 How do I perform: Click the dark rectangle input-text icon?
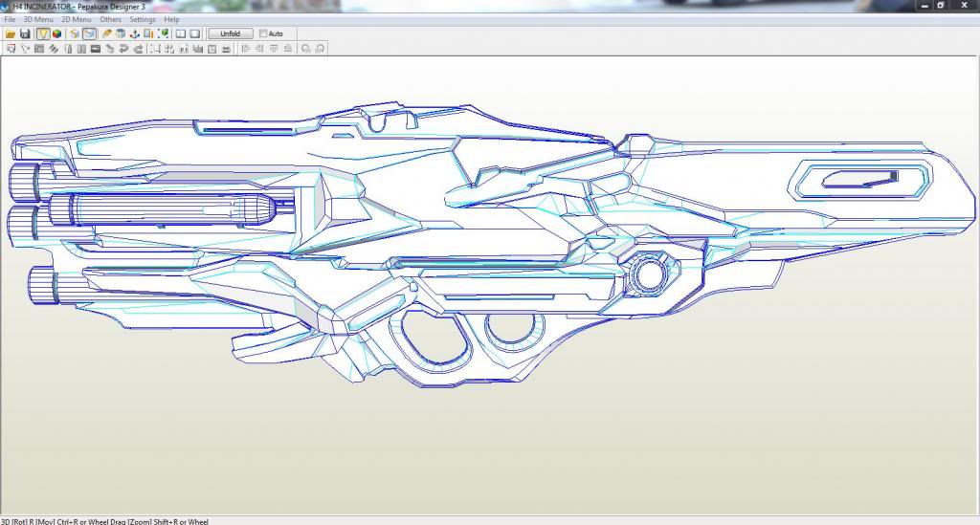pos(96,49)
